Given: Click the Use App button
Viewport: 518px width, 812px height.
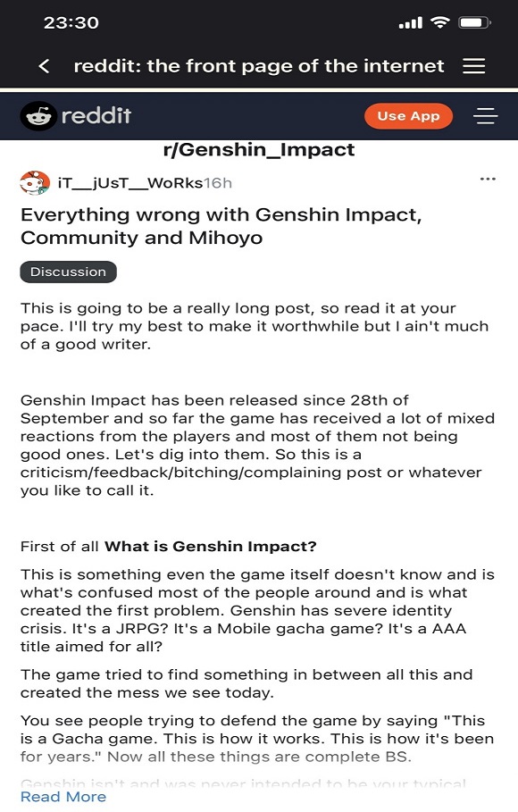Looking at the screenshot, I should coord(408,116).
